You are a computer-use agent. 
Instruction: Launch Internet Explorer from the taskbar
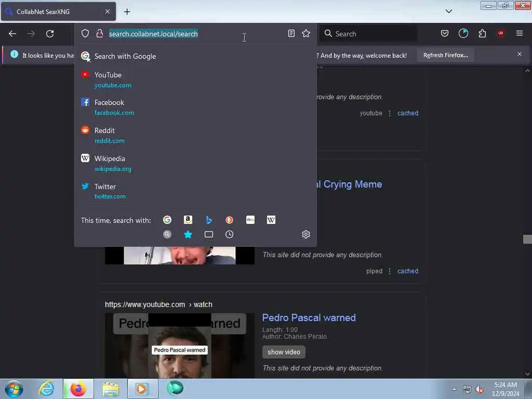tap(46, 389)
